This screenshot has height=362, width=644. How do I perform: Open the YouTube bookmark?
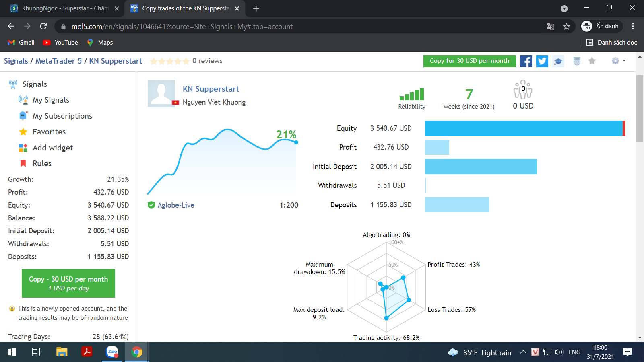[61, 43]
